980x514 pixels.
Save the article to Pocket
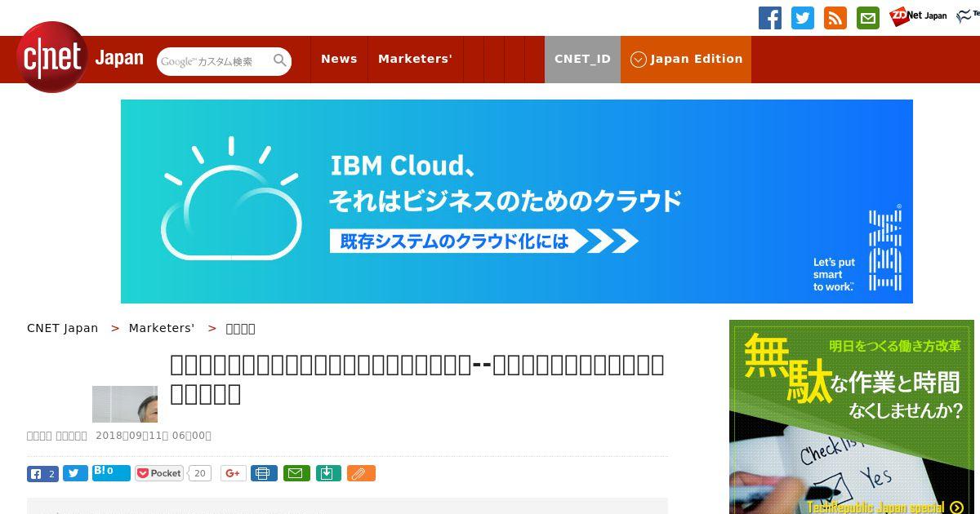(159, 473)
